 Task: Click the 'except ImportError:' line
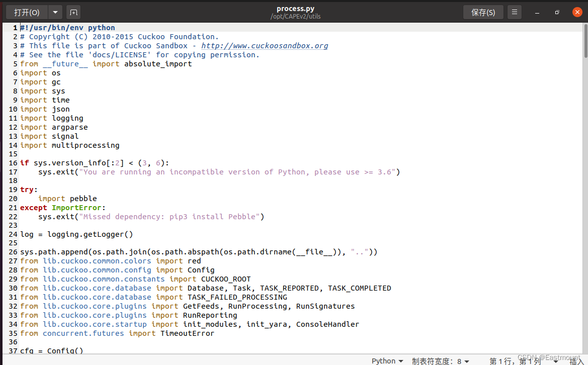pyautogui.click(x=63, y=208)
